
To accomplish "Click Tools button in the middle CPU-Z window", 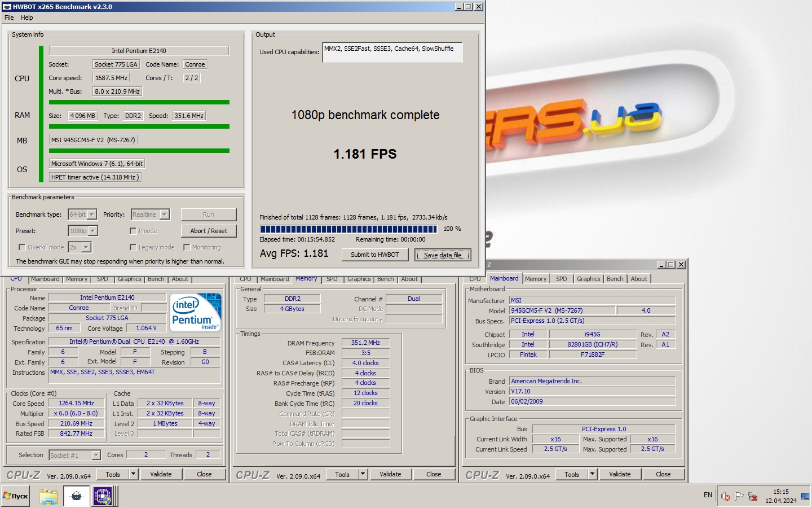I will pyautogui.click(x=342, y=474).
